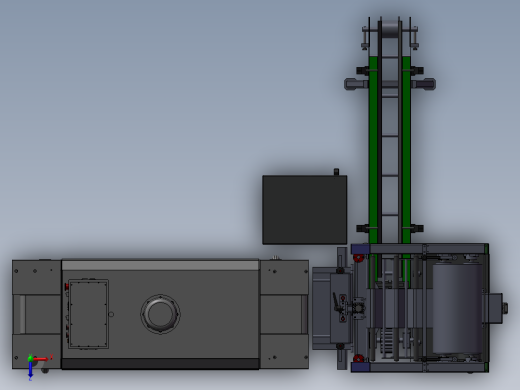Select the light gray strip atop the enclosure
520x390 pixels.
160,265
